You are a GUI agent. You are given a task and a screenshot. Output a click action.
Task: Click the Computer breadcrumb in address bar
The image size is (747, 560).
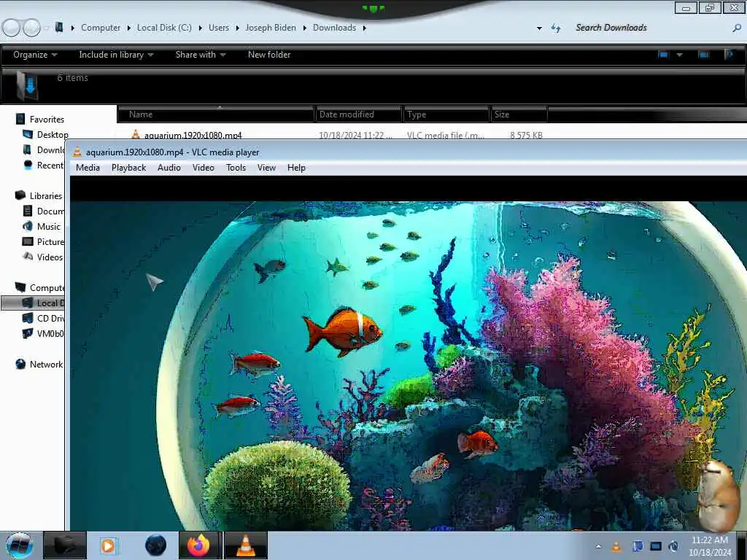pyautogui.click(x=101, y=28)
